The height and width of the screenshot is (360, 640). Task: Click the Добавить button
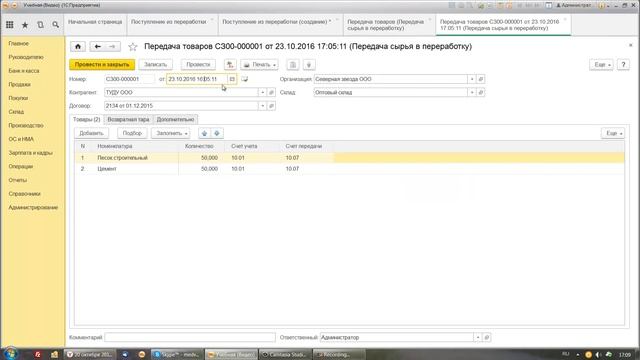[91, 133]
